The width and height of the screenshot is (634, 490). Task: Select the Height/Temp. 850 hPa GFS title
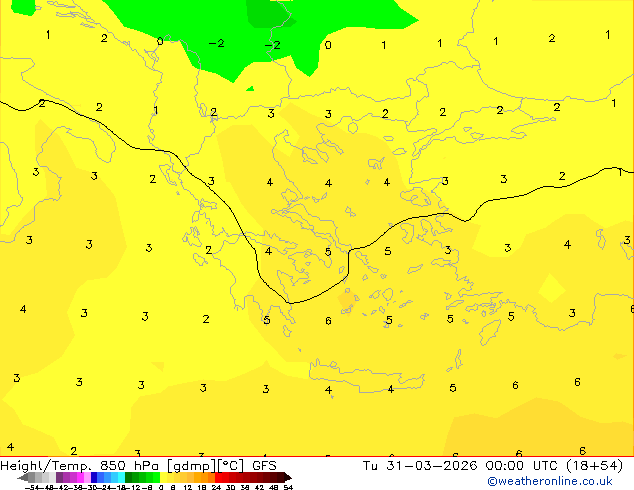coord(138,466)
